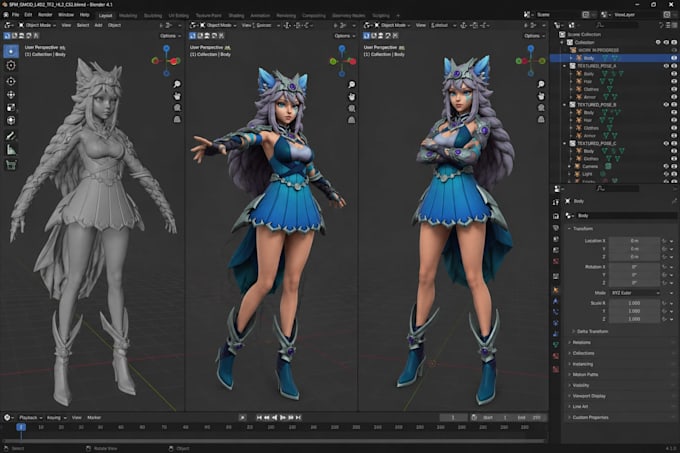Image resolution: width=680 pixels, height=453 pixels.
Task: Switch to the Shading workspace tab
Action: tap(236, 15)
